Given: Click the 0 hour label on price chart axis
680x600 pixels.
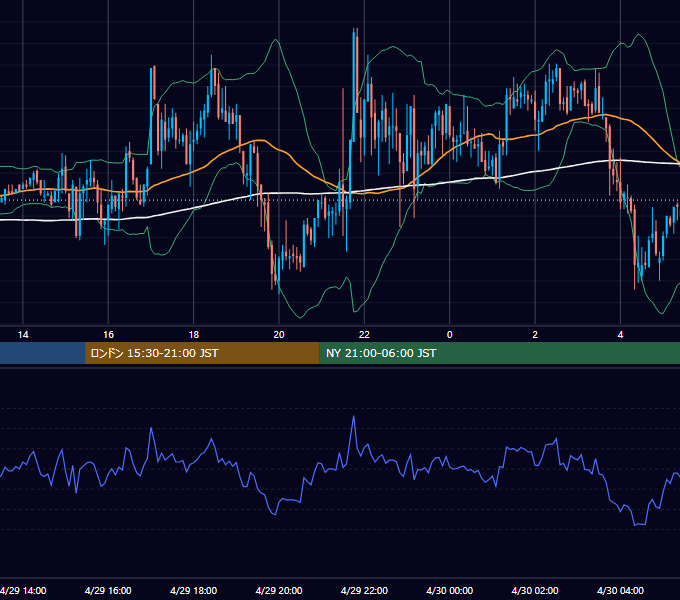Looking at the screenshot, I should coord(450,335).
